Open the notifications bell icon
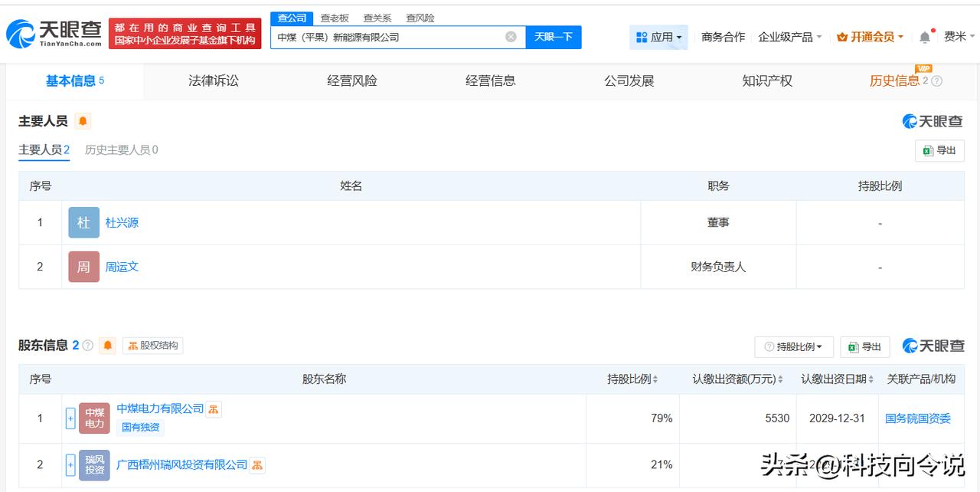Viewport: 980px width, 492px height. click(x=925, y=37)
